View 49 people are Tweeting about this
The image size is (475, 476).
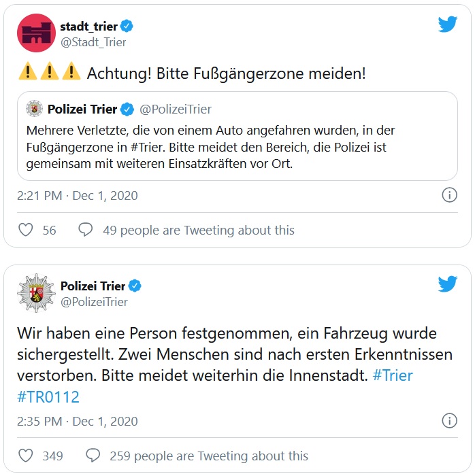pos(199,231)
